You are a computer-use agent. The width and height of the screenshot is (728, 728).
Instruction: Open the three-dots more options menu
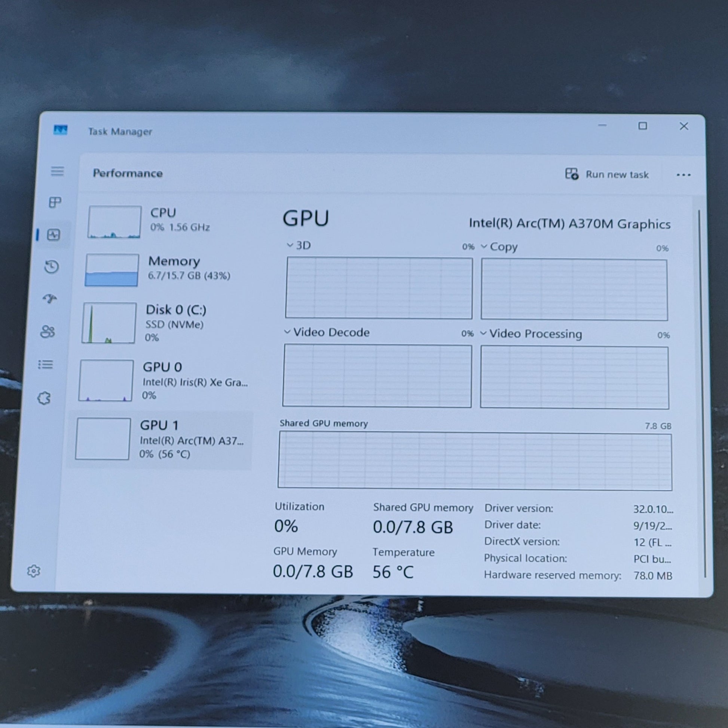coord(683,175)
